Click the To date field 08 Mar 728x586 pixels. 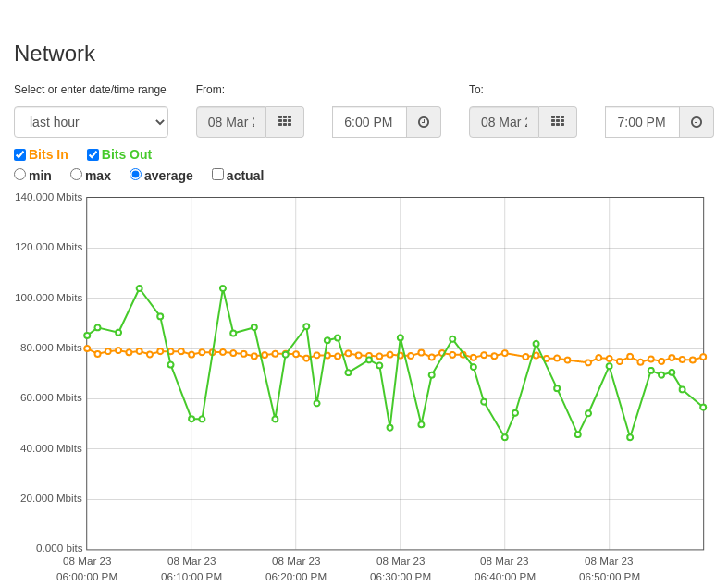pyautogui.click(x=504, y=122)
